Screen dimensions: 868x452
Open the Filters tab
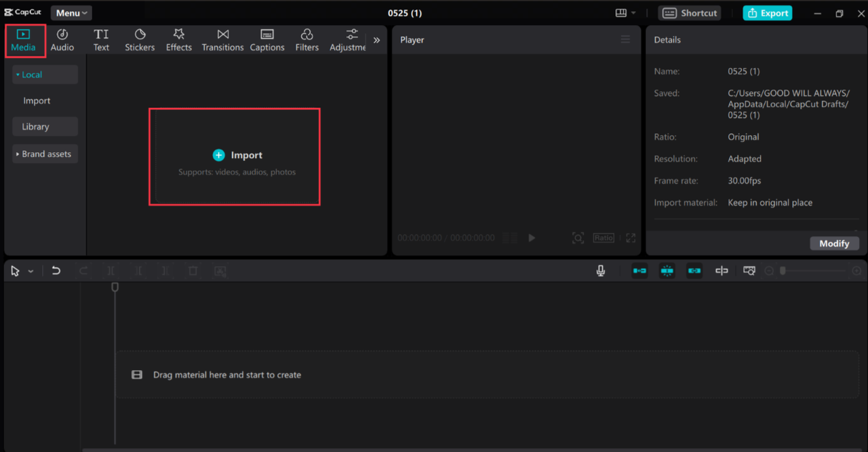tap(307, 41)
